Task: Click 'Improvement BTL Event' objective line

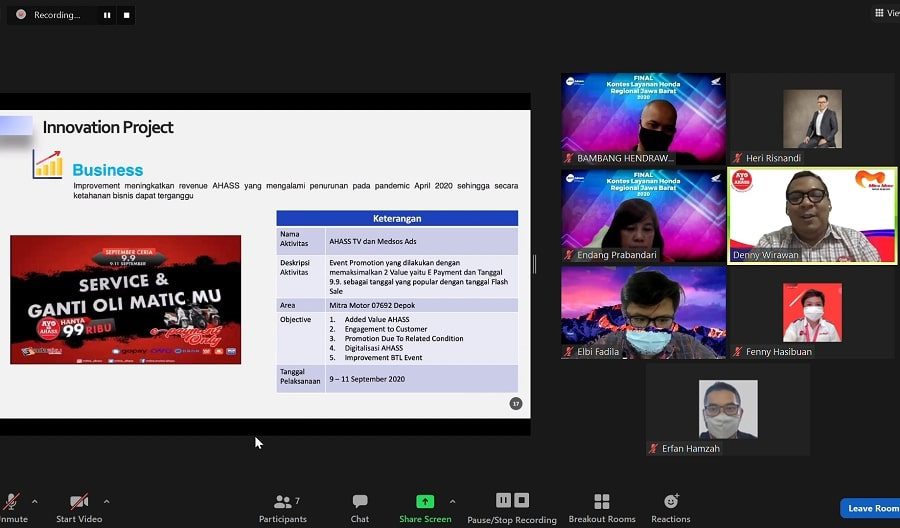Action: pyautogui.click(x=383, y=358)
